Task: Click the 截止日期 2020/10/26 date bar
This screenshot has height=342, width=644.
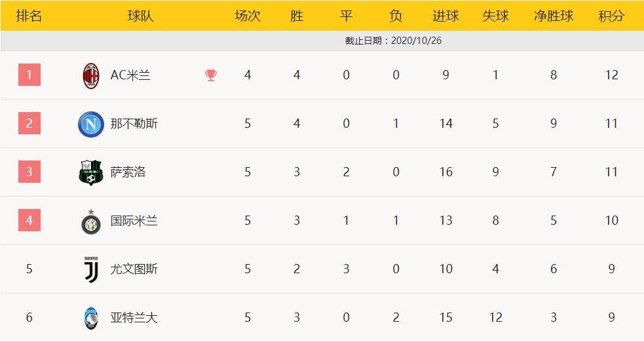Action: [322, 41]
